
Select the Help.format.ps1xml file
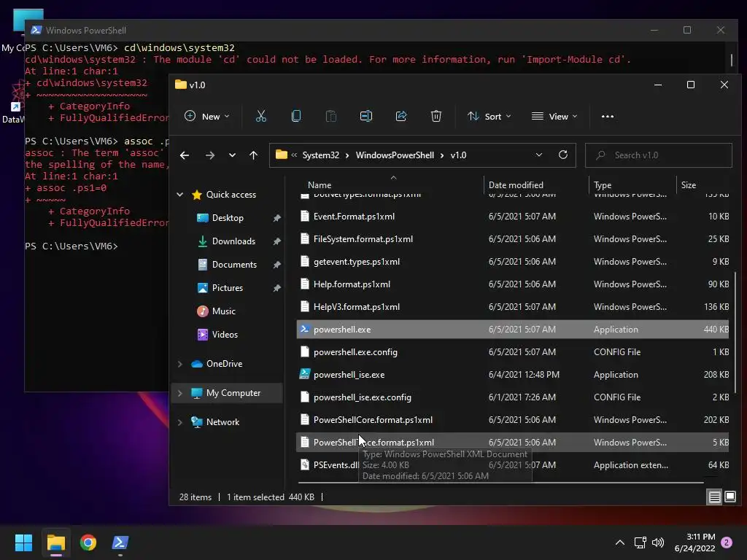513,284
